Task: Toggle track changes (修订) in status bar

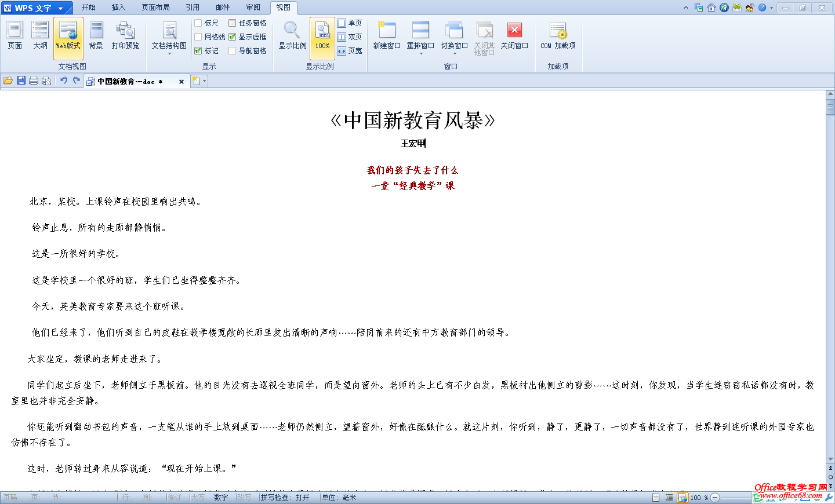Action: [175, 498]
